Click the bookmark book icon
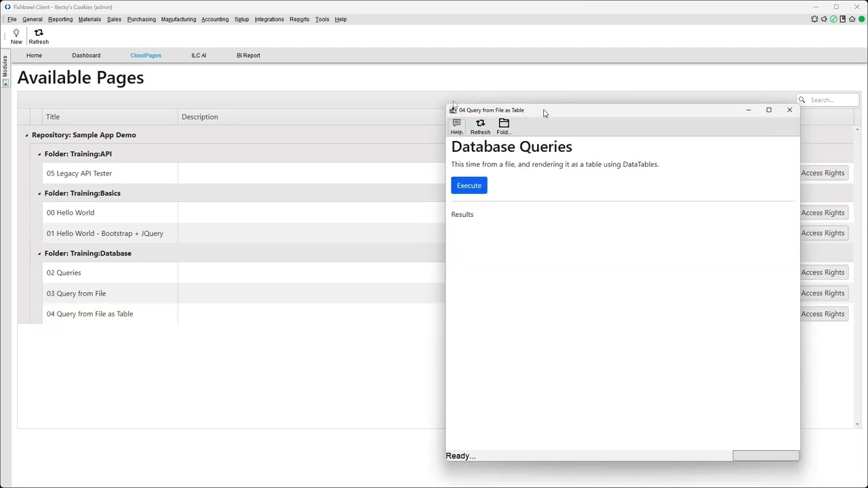Image resolution: width=868 pixels, height=488 pixels. click(x=843, y=19)
